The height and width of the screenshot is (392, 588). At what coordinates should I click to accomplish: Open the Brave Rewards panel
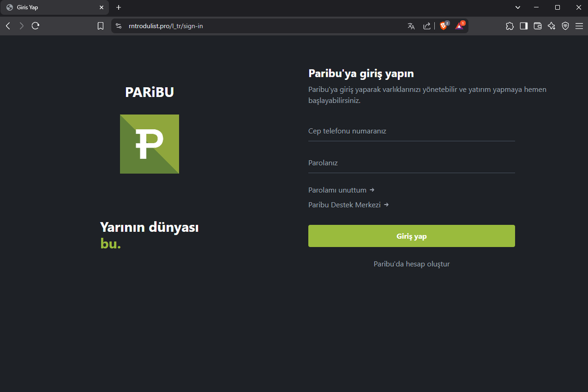[x=460, y=25]
